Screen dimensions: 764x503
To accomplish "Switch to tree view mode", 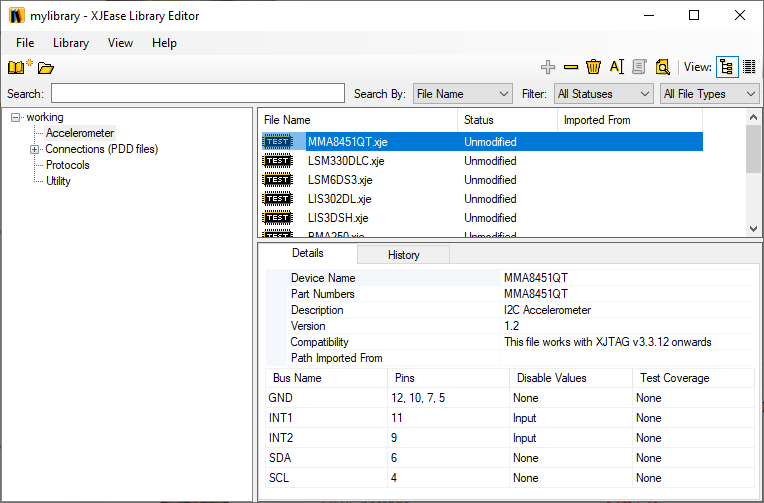I will point(727,68).
